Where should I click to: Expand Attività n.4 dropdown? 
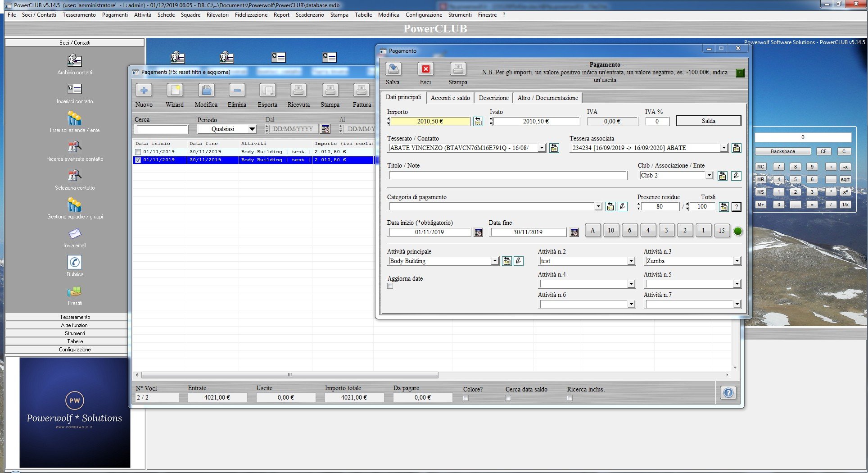[631, 284]
